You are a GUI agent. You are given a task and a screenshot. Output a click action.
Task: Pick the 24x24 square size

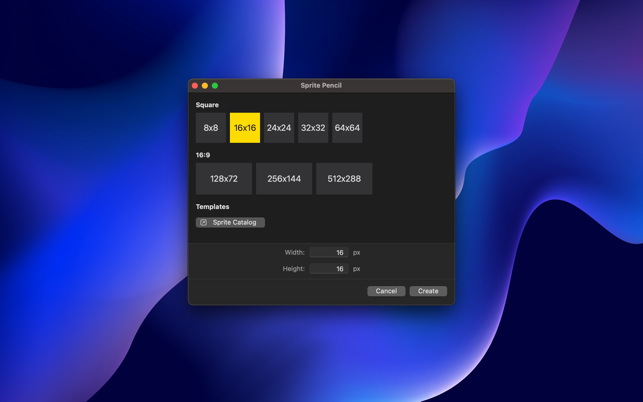click(279, 128)
